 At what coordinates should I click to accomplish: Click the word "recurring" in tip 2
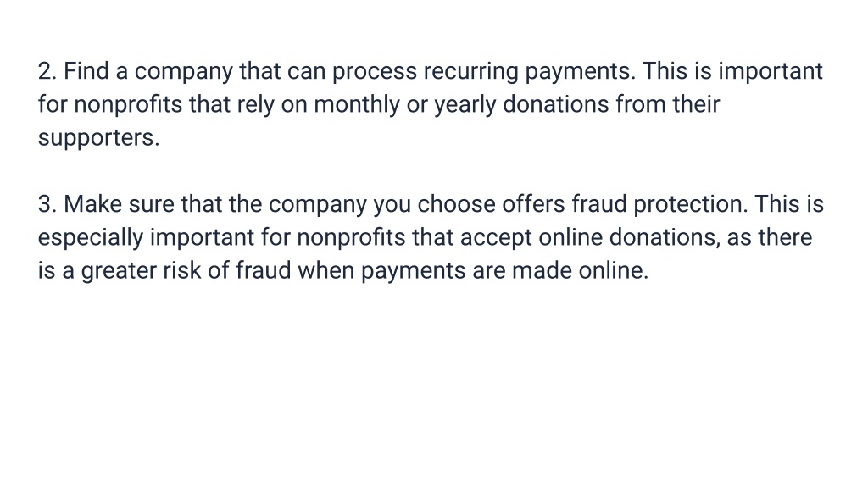470,73
